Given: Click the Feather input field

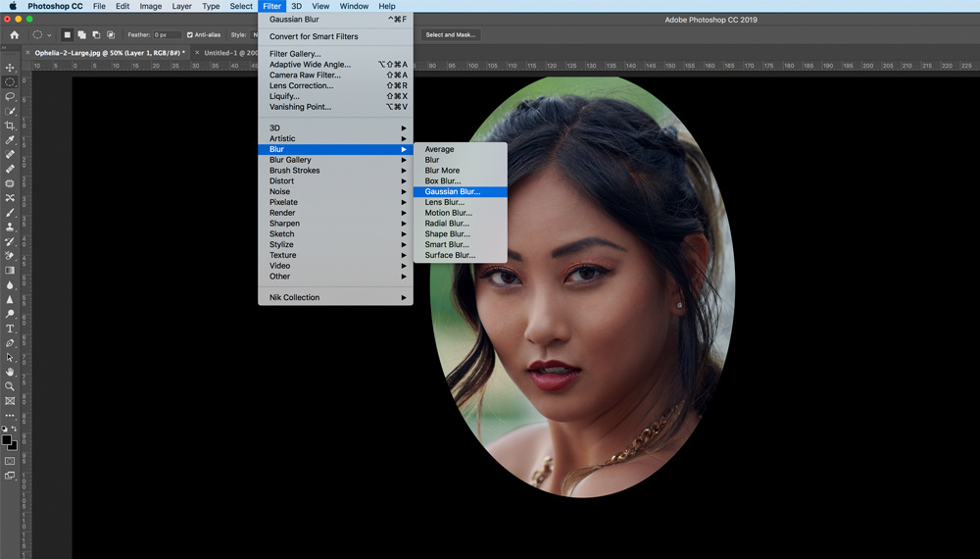Looking at the screenshot, I should [167, 35].
